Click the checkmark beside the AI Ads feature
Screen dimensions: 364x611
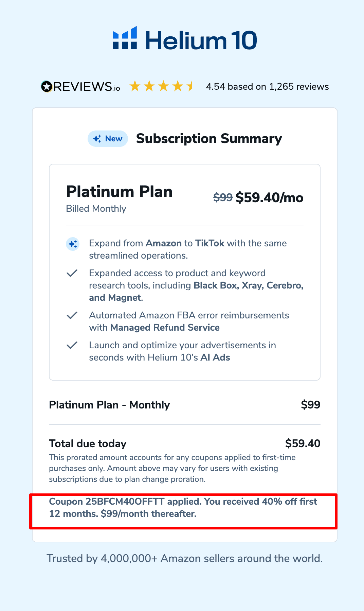click(72, 345)
